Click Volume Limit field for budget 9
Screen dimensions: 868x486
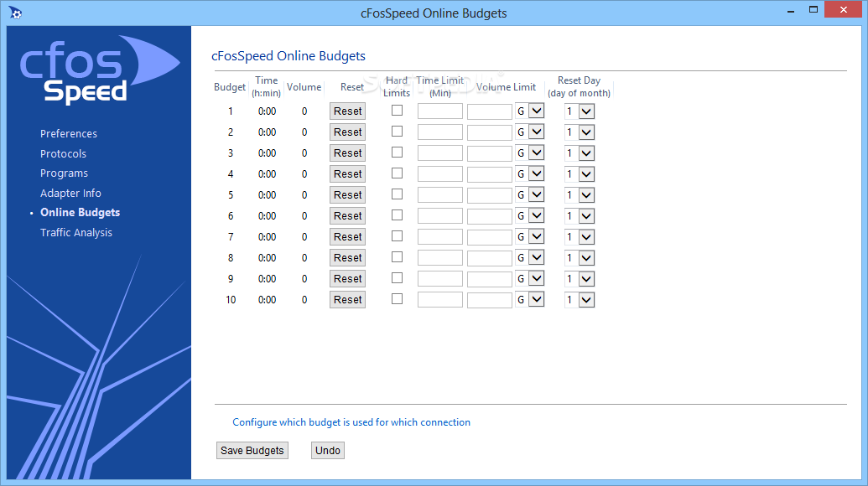(x=490, y=279)
